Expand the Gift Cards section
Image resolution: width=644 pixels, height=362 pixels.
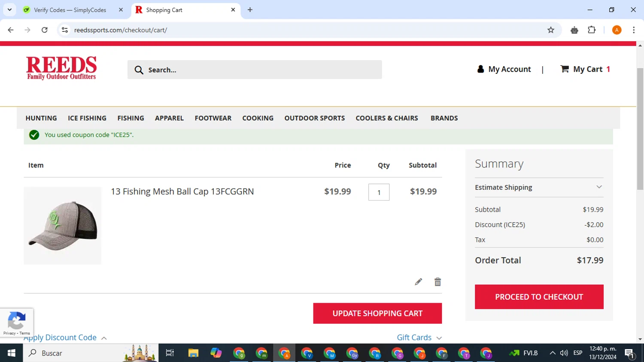(x=419, y=338)
